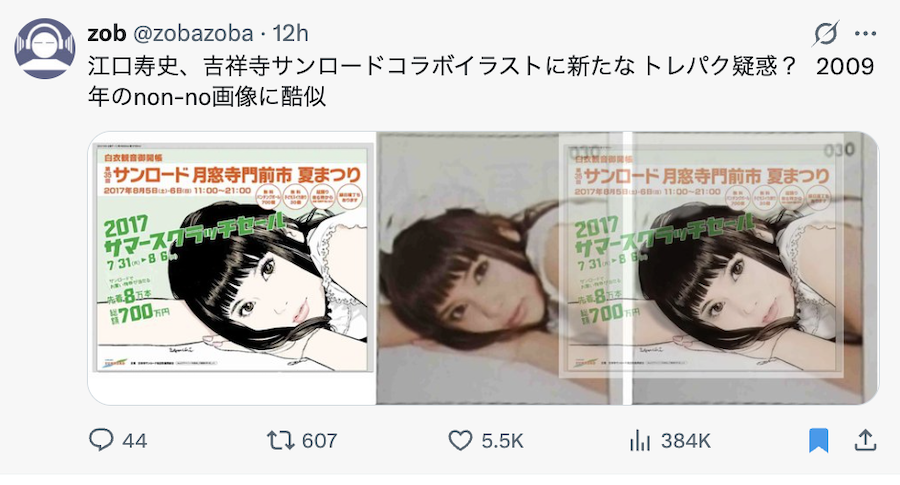
Task: Open the 12h timestamp permalink
Action: pyautogui.click(x=290, y=33)
